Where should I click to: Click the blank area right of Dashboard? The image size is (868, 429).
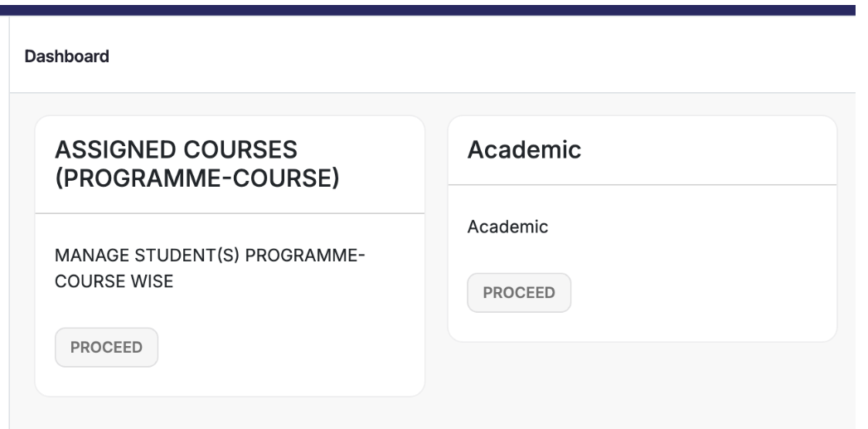497,57
